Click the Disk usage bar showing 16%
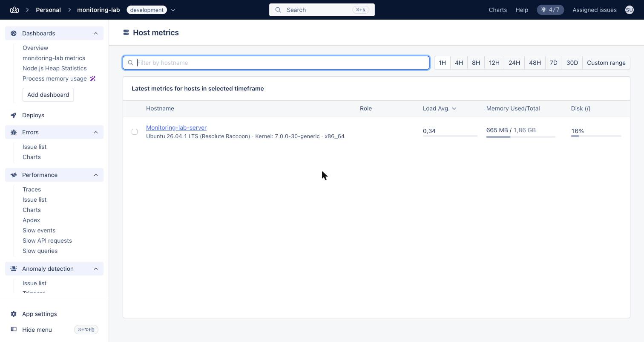 click(596, 136)
